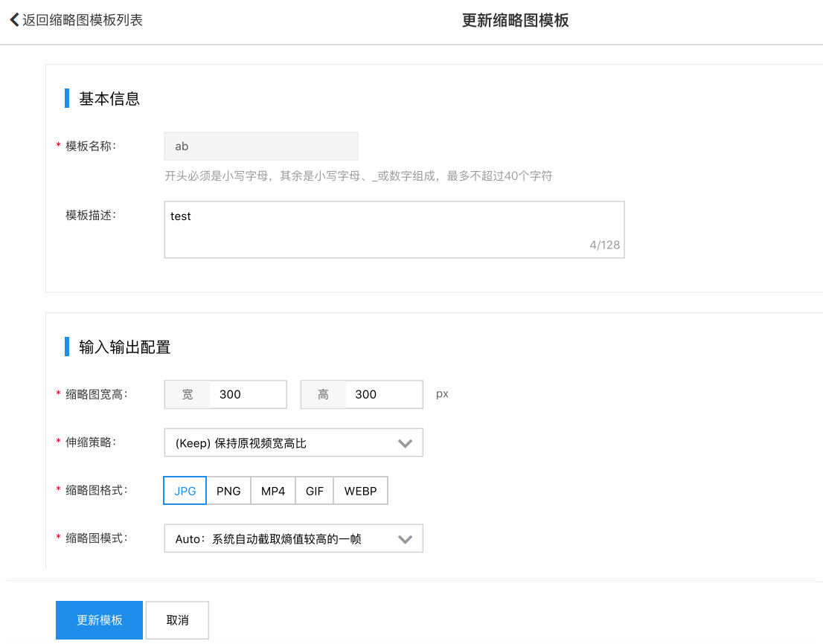Screen dimensions: 823x644
Task: Open the 伸缩策略 Keep dropdown
Action: pyautogui.click(x=283, y=443)
